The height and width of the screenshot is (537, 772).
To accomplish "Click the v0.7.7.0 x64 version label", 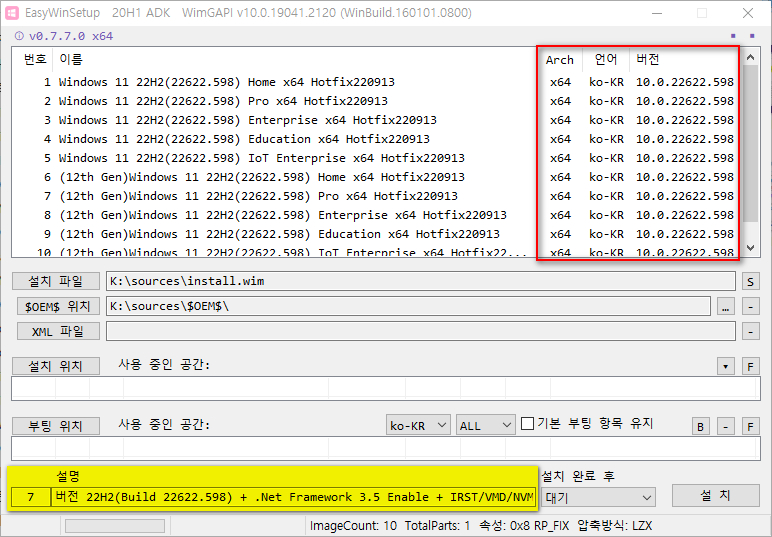I will pyautogui.click(x=71, y=36).
